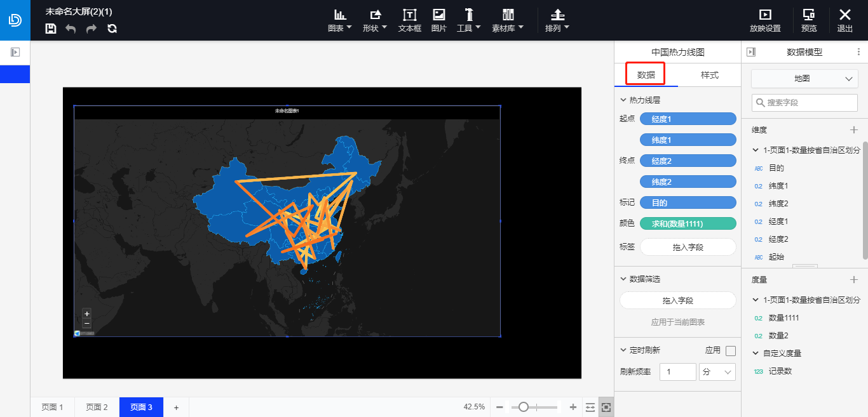This screenshot has height=417, width=868.
Task: Redo the last action
Action: click(x=92, y=29)
